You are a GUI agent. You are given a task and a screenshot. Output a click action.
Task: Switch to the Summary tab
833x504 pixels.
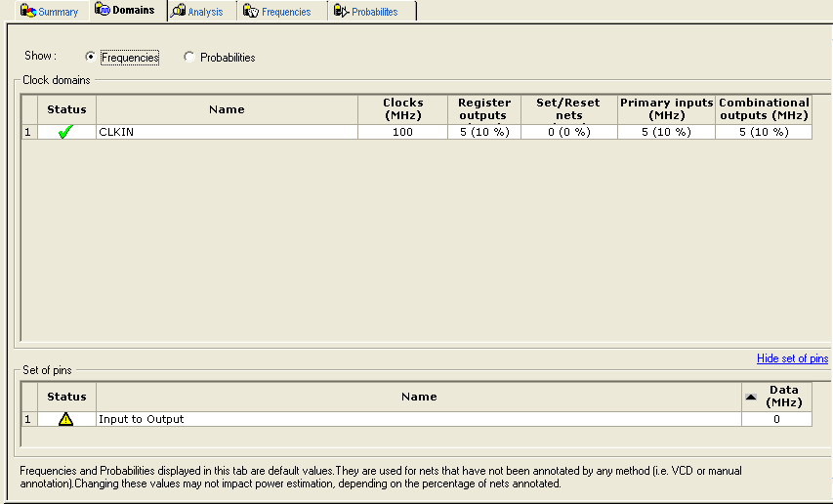pyautogui.click(x=58, y=12)
